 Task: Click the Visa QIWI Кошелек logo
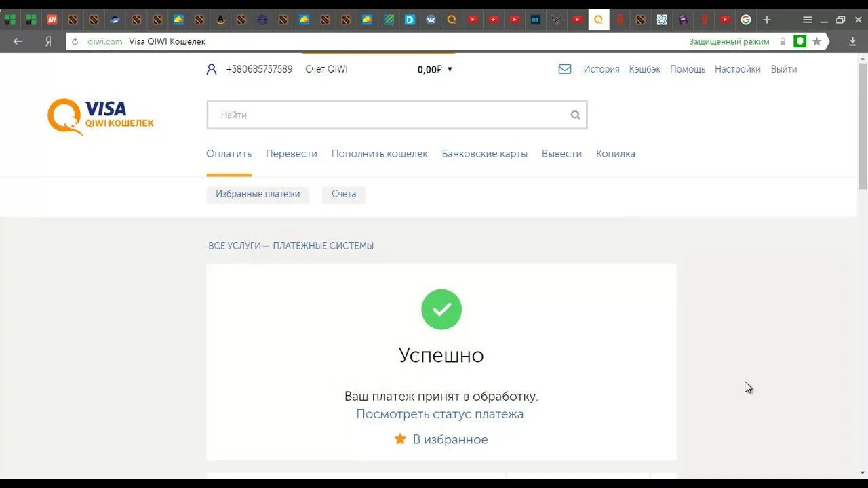[x=100, y=117]
